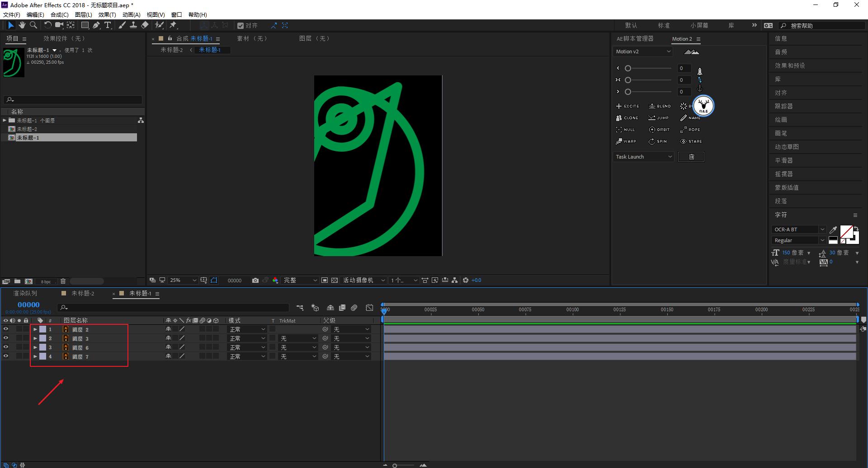
Task: Switch to the 未标题-2 timeline tab
Action: coord(83,293)
